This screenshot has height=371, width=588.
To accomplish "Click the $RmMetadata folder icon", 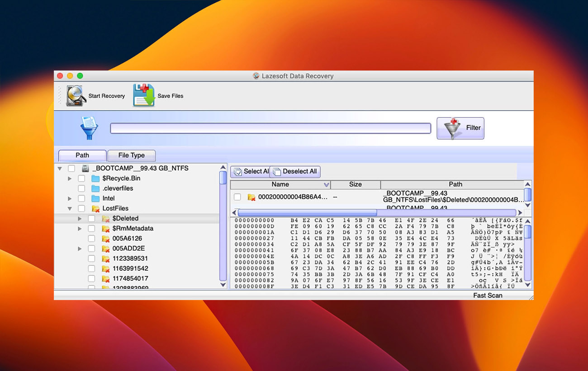I will point(105,228).
